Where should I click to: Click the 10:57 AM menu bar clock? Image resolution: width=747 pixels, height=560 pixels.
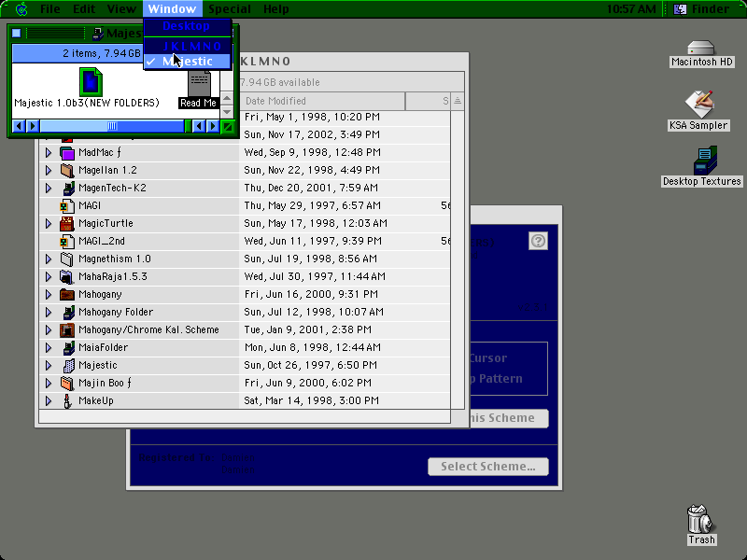[631, 9]
